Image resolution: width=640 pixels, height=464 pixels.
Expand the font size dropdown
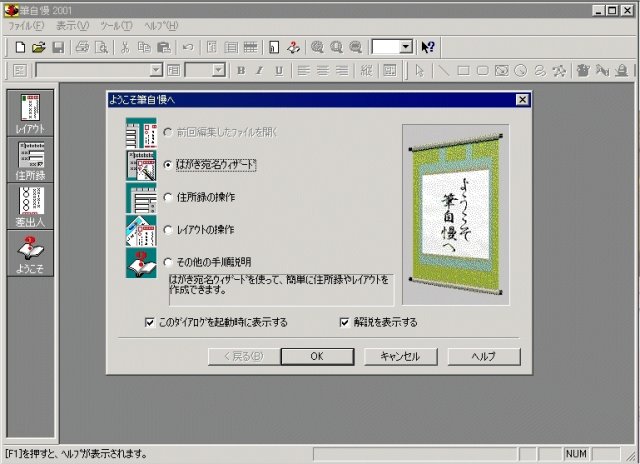tap(219, 71)
